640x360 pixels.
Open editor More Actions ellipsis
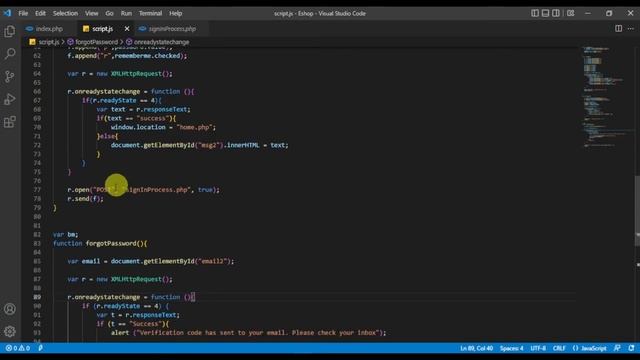pos(631,29)
